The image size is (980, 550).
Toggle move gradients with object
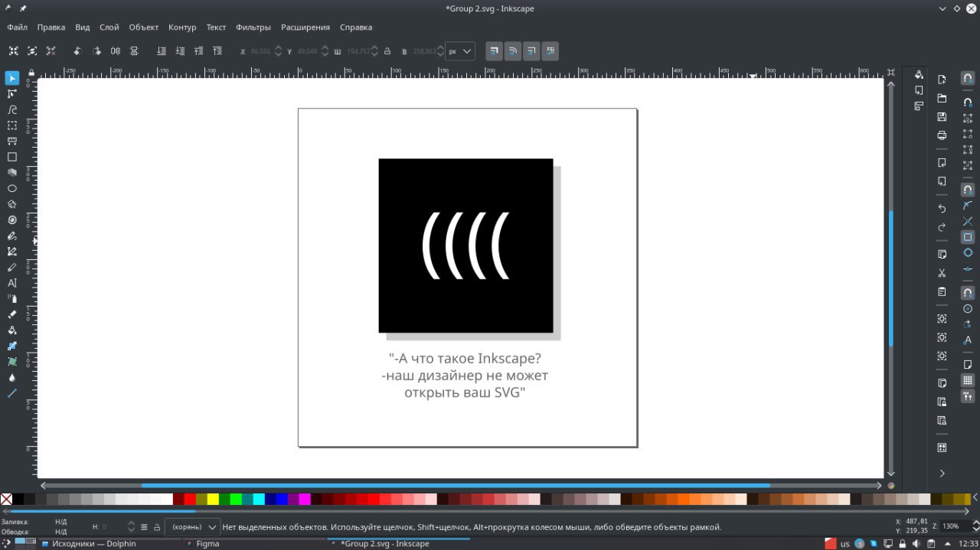[531, 51]
